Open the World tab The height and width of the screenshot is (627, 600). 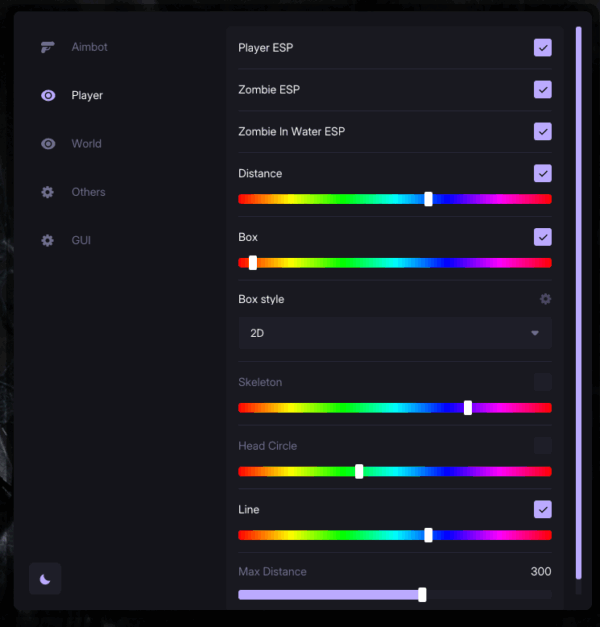click(x=86, y=144)
